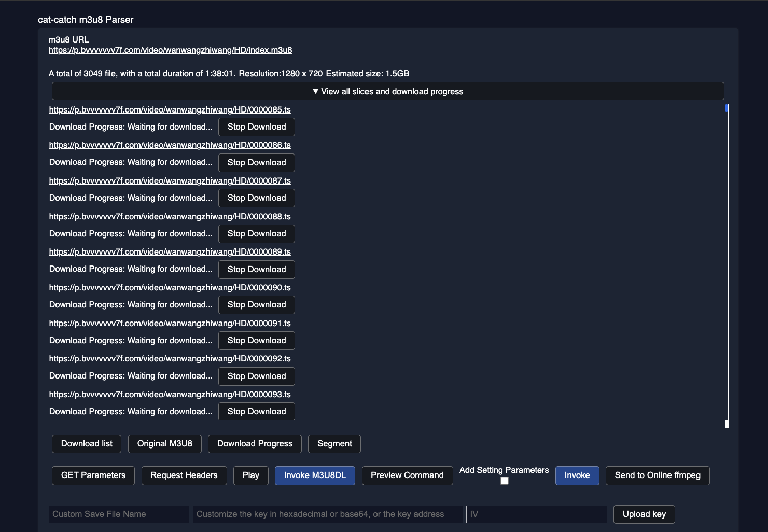
Task: Show the Download Progress view
Action: (255, 444)
